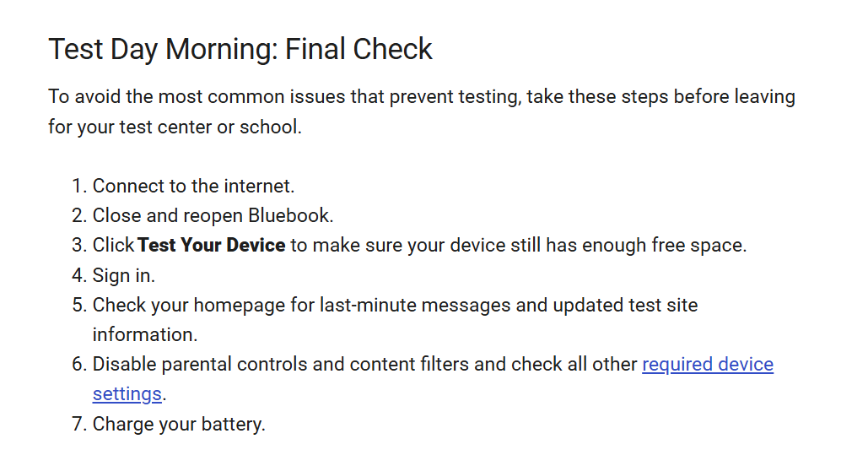Click the "Charge your battery" step
The image size is (868, 466).
[x=179, y=424]
